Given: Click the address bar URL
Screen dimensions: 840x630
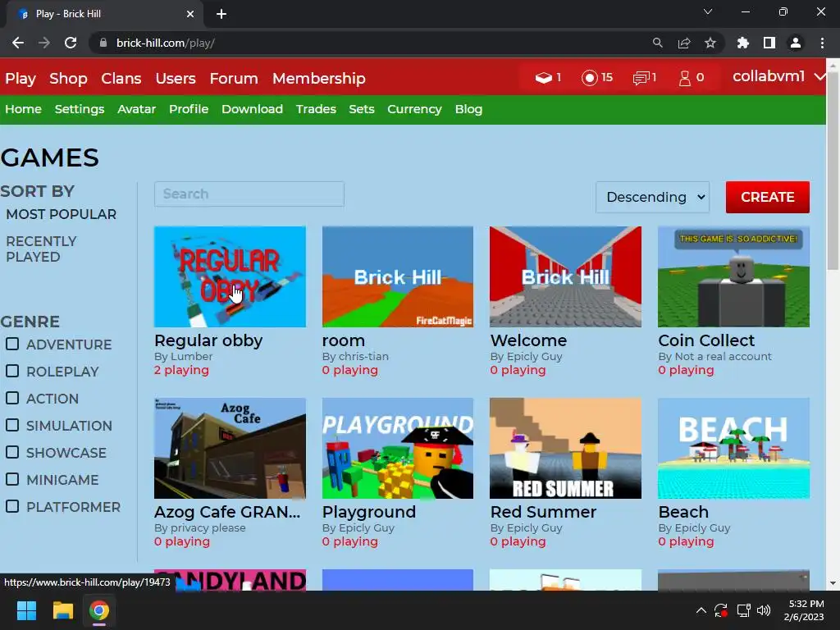Looking at the screenshot, I should pos(166,43).
